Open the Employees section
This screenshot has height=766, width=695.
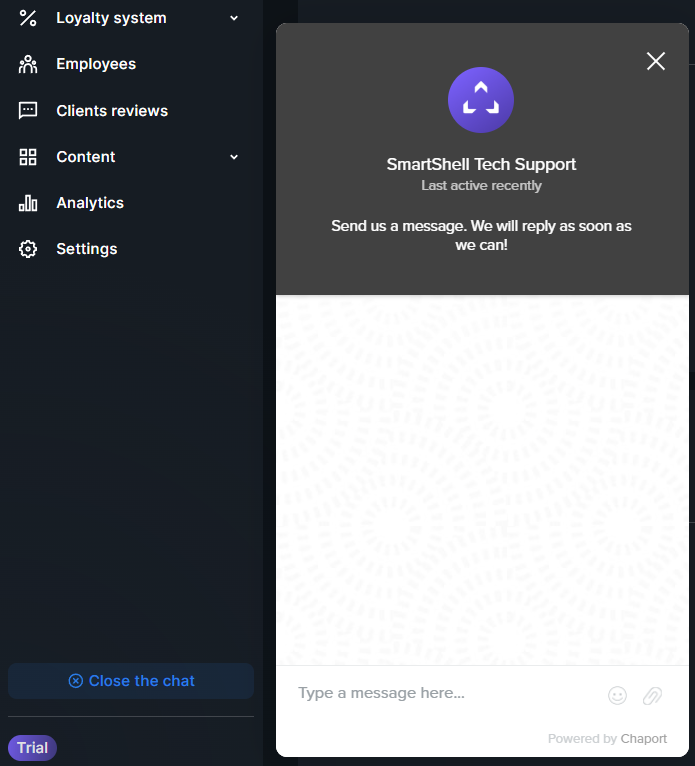96,64
